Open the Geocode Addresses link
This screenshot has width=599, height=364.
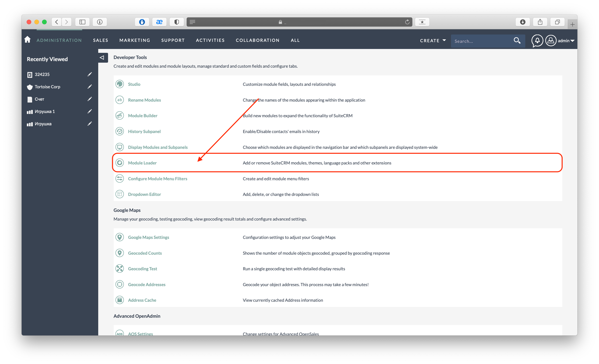(x=147, y=285)
